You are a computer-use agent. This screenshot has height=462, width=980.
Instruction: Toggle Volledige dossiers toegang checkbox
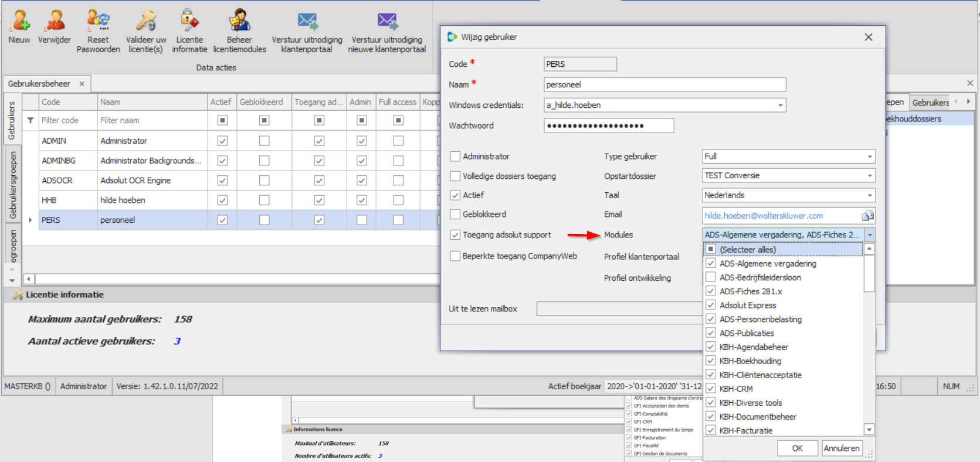click(455, 176)
